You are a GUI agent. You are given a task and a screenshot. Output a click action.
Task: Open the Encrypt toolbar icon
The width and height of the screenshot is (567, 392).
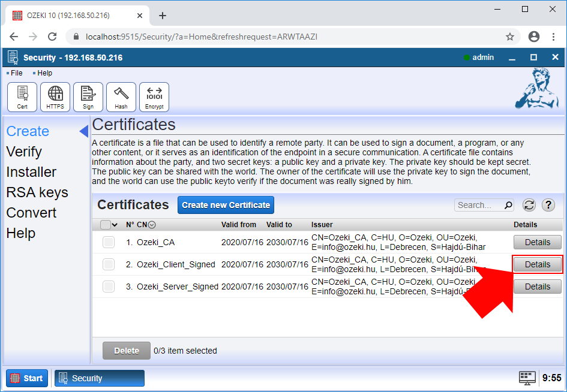[x=154, y=97]
